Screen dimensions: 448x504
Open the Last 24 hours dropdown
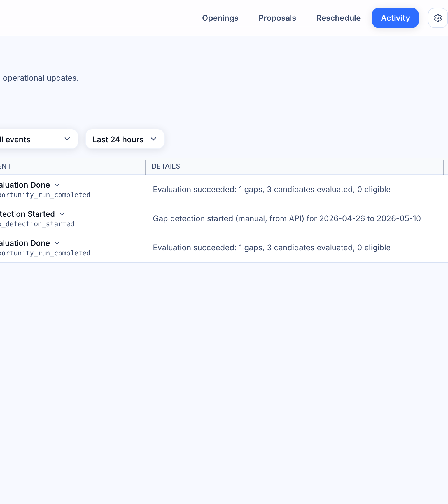(x=125, y=139)
